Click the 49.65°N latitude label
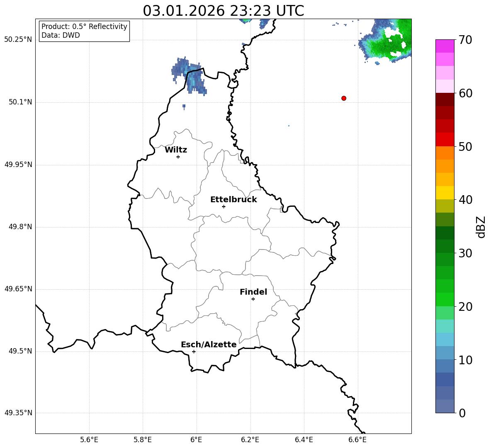 [18, 289]
